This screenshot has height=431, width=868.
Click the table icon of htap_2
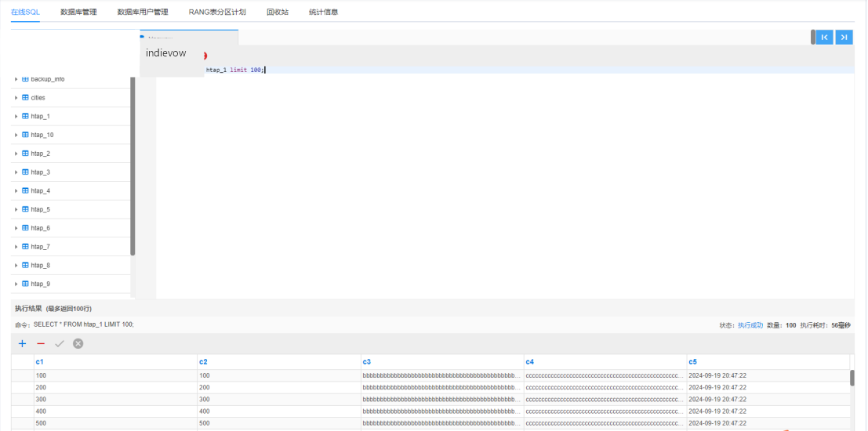[25, 154]
